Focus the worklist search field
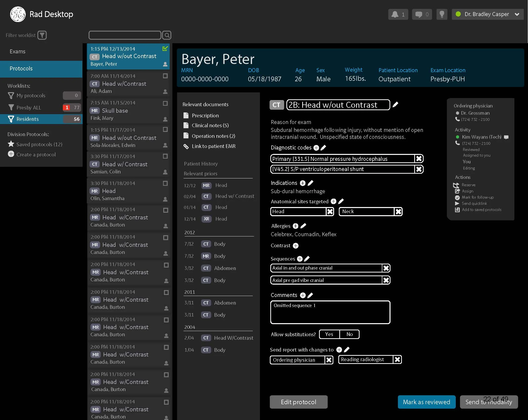This screenshot has height=420, width=528. click(x=125, y=35)
